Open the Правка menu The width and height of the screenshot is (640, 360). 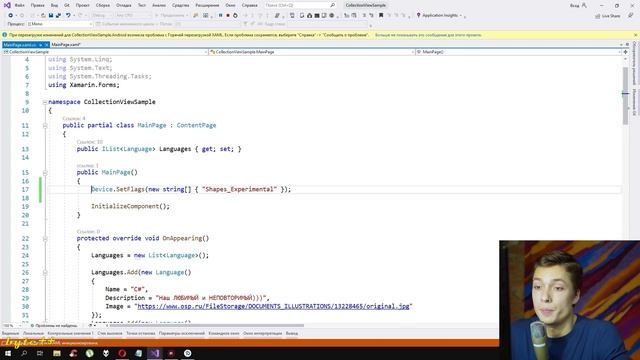[x=38, y=5]
